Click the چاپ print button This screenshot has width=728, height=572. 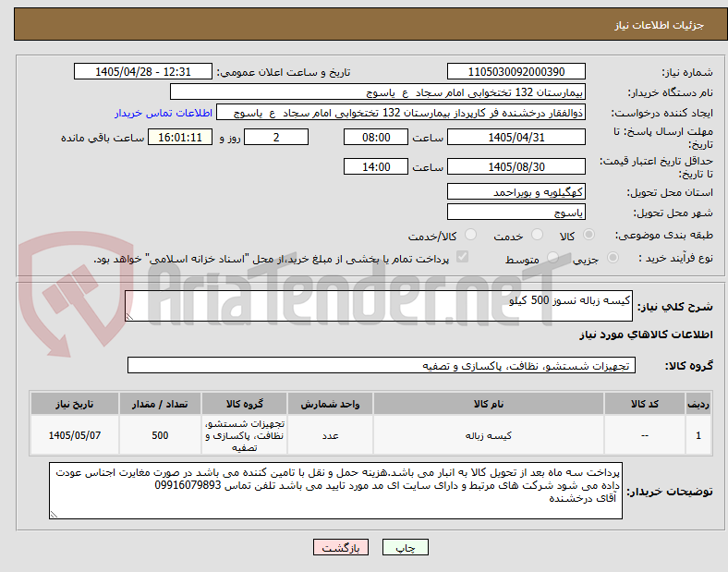point(406,547)
